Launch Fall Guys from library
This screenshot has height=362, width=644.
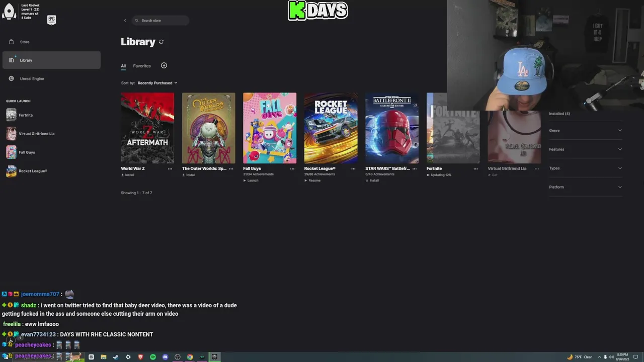(251, 180)
